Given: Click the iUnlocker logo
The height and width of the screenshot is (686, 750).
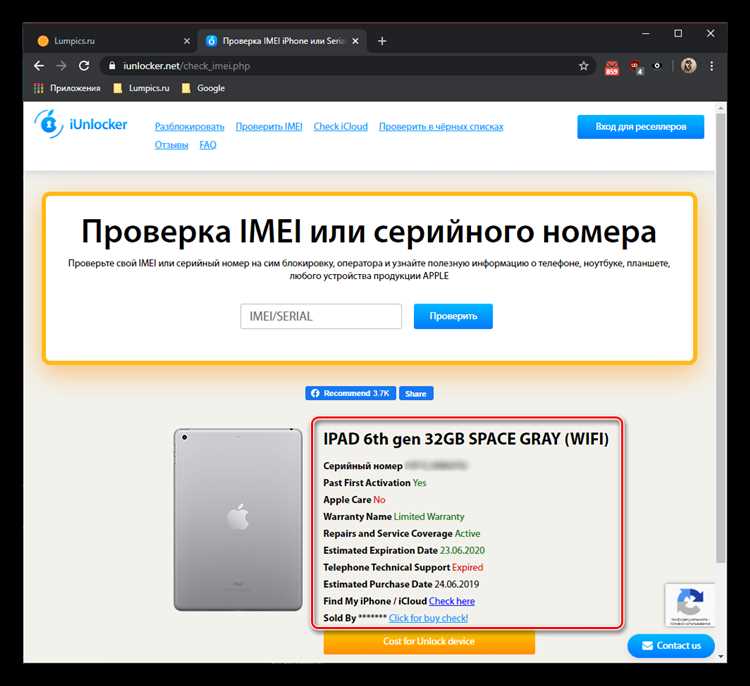Looking at the screenshot, I should click(x=80, y=124).
